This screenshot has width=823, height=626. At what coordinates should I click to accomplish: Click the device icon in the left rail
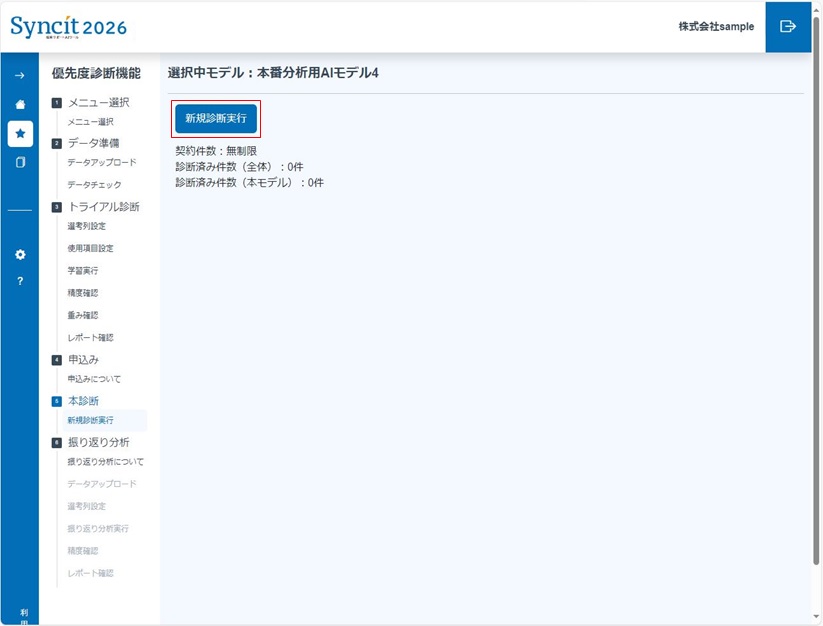(19, 163)
